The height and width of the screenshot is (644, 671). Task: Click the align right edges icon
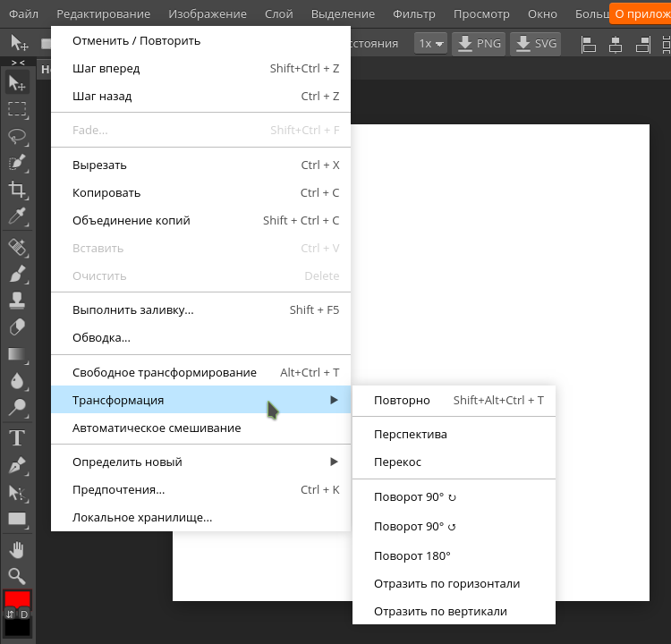pos(642,44)
